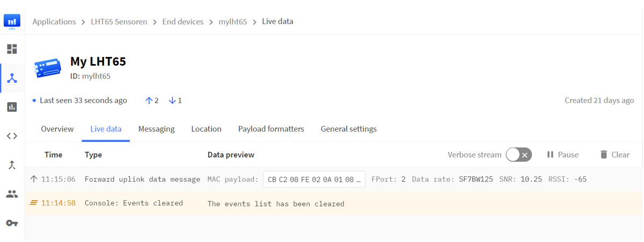Clear the events list
644x242 pixels.
coord(614,154)
